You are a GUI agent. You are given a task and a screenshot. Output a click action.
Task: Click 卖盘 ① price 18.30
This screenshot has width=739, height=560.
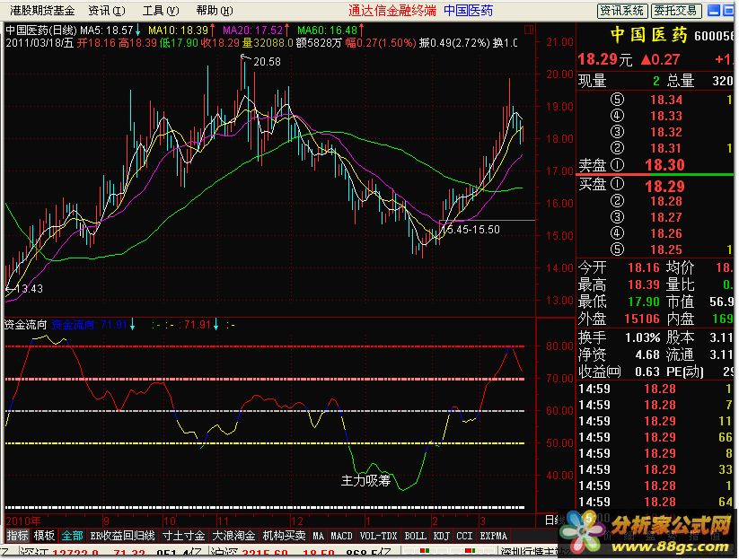664,165
